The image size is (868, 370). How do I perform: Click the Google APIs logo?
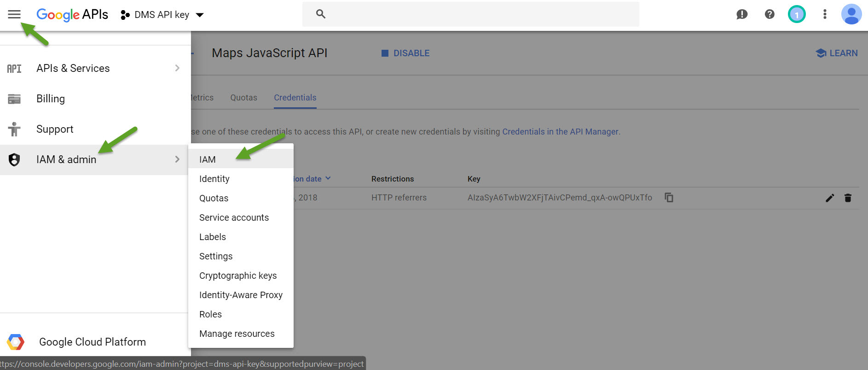pos(72,15)
